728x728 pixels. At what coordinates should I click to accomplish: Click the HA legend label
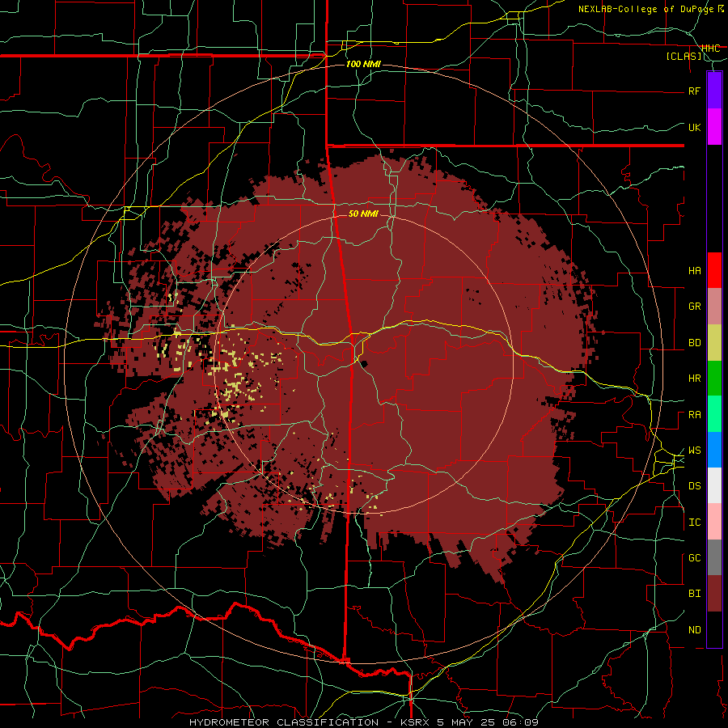click(695, 271)
